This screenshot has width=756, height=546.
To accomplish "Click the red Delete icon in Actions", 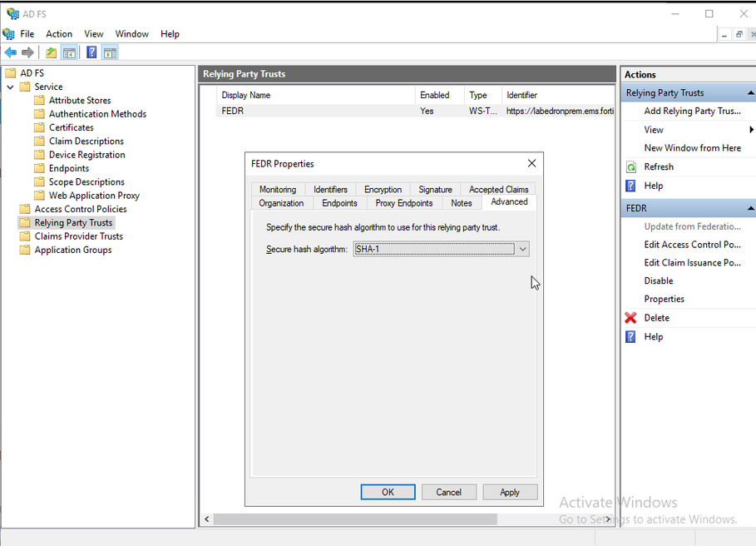I will (631, 318).
